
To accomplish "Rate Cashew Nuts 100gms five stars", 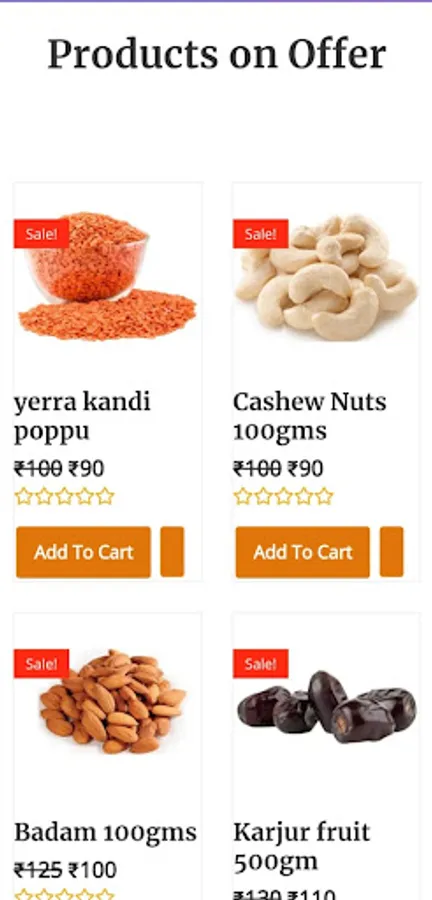I will coord(324,496).
